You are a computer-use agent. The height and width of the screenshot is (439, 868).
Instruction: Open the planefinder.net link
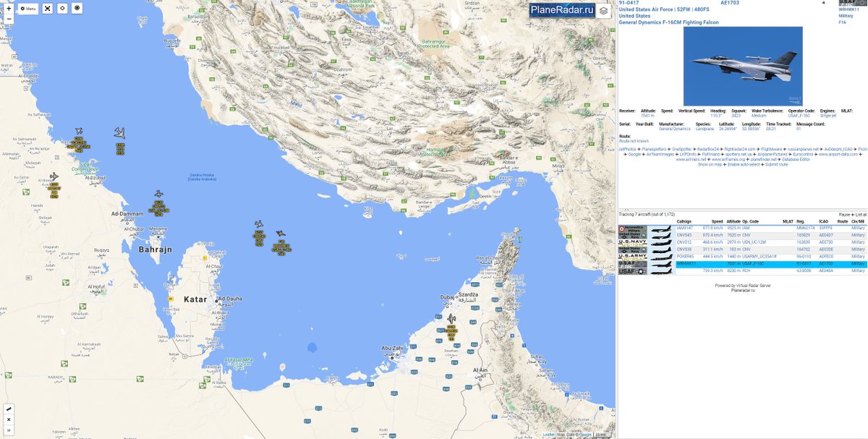click(x=764, y=159)
